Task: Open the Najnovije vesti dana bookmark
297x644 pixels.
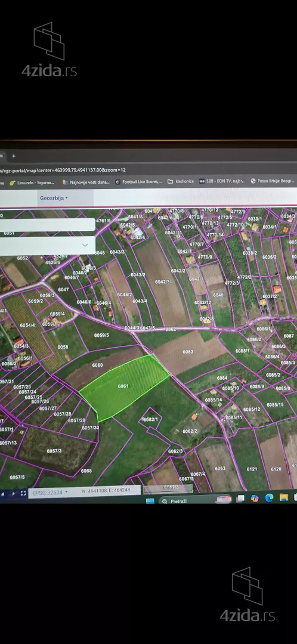Action: coord(86,182)
